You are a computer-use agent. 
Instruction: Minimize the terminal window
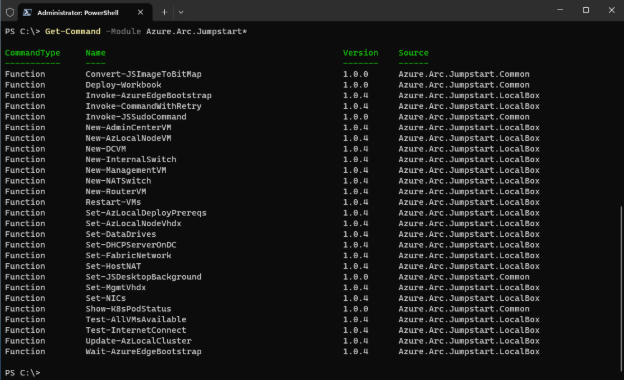coord(560,10)
